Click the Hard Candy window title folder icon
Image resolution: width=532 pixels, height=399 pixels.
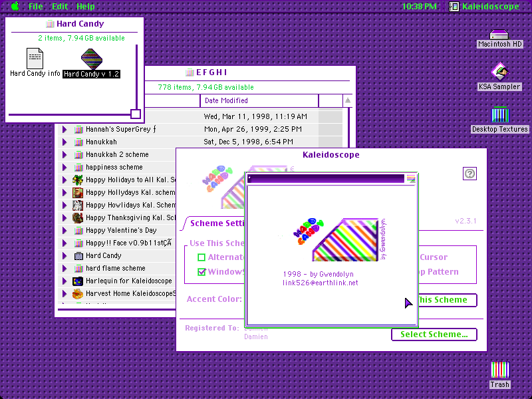tap(50, 24)
